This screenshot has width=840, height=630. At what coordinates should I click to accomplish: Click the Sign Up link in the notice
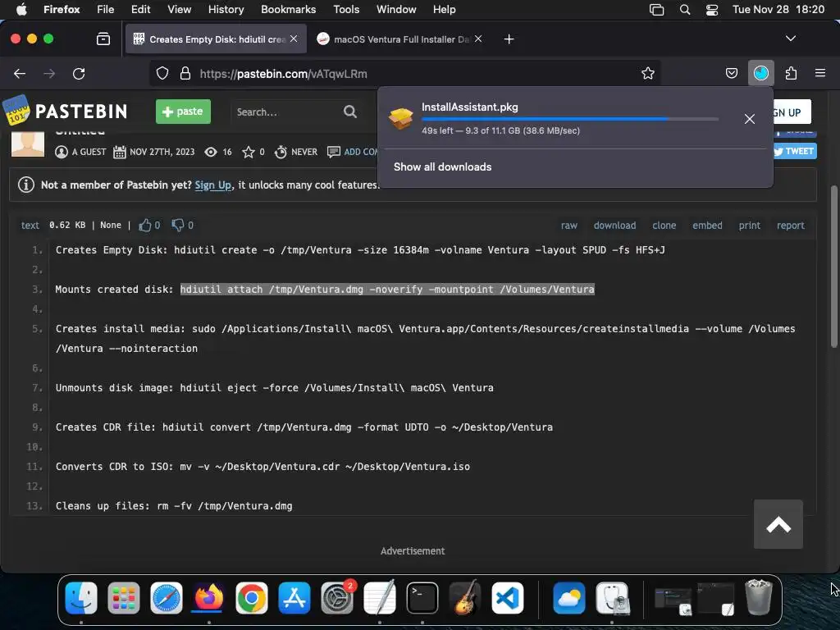click(212, 185)
